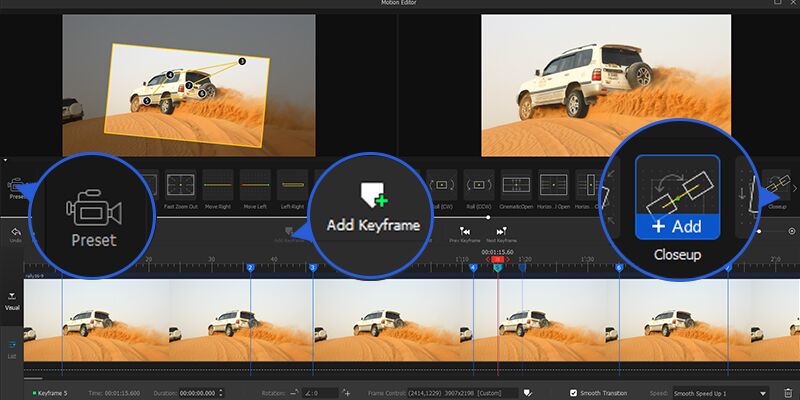The width and height of the screenshot is (800, 400).
Task: Delete keyframe with the trash icon
Action: coord(788,394)
